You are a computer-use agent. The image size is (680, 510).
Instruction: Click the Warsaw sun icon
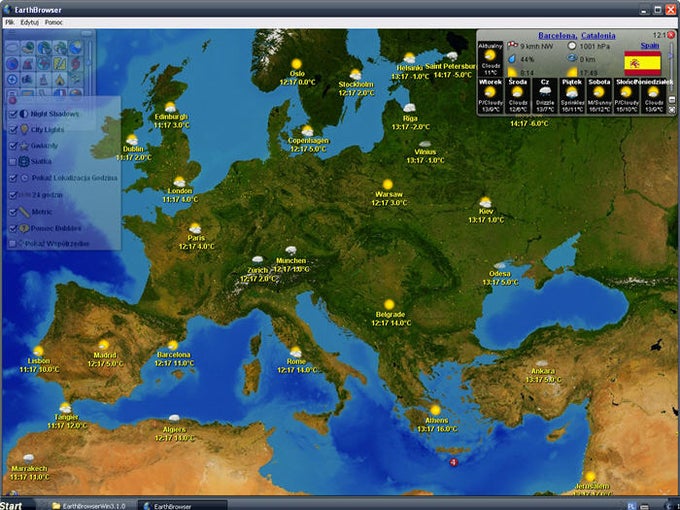[x=388, y=185]
